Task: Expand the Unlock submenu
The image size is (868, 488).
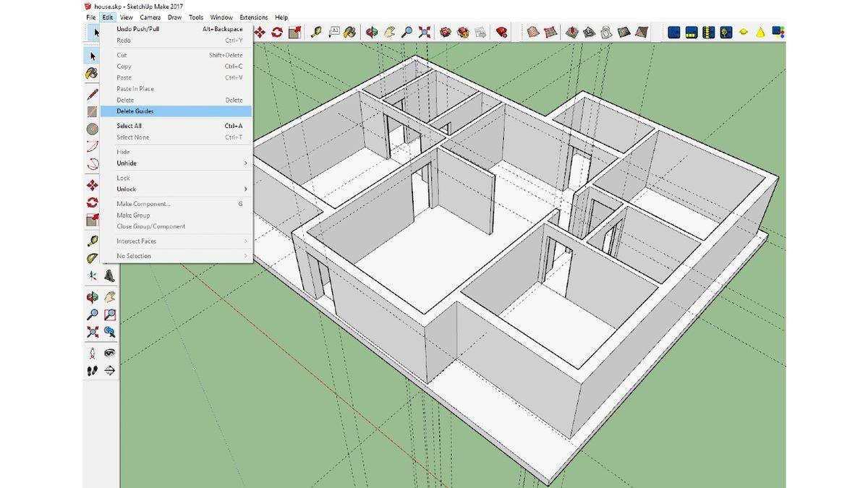Action: 126,189
